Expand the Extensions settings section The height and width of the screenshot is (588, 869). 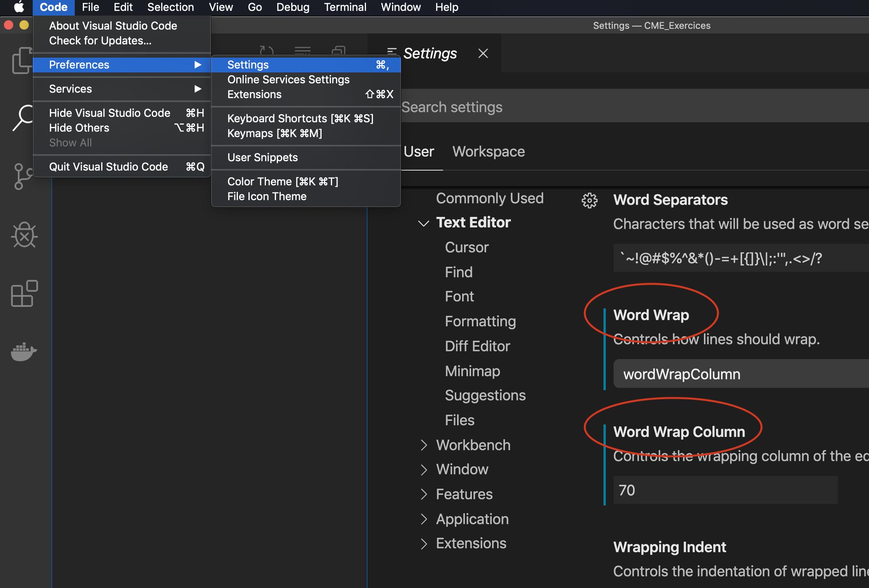424,544
